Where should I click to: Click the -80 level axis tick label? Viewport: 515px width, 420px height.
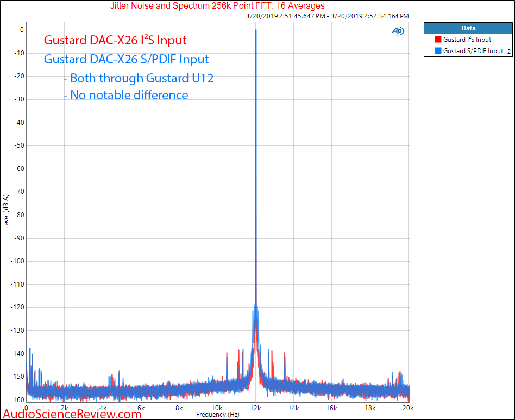click(18, 215)
